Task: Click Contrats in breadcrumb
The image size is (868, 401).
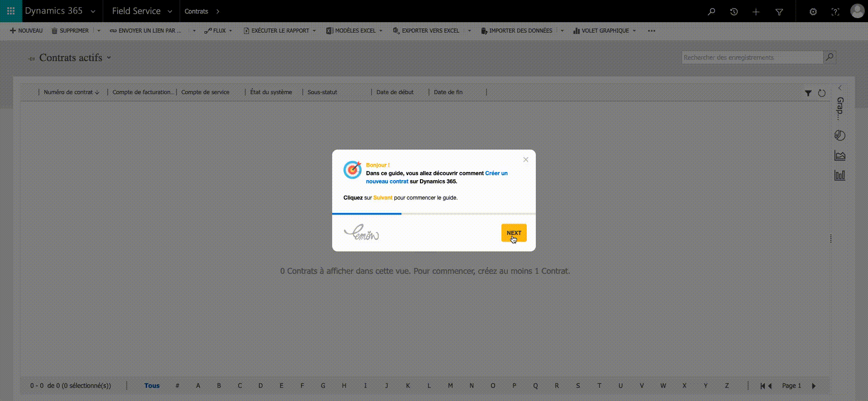Action: [x=196, y=11]
